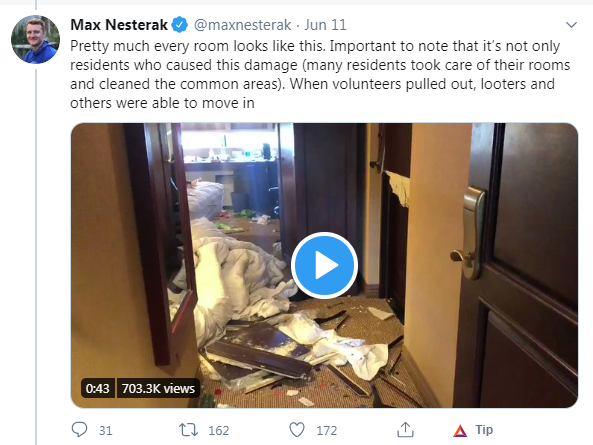The height and width of the screenshot is (445, 593).
Task: Click the Max Nesterak display name
Action: pos(119,25)
